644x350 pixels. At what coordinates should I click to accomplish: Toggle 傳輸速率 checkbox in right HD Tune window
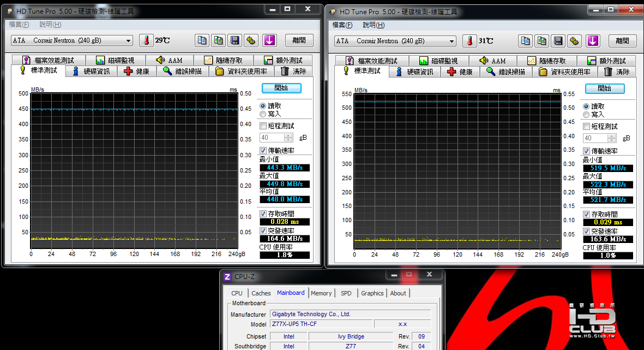587,151
